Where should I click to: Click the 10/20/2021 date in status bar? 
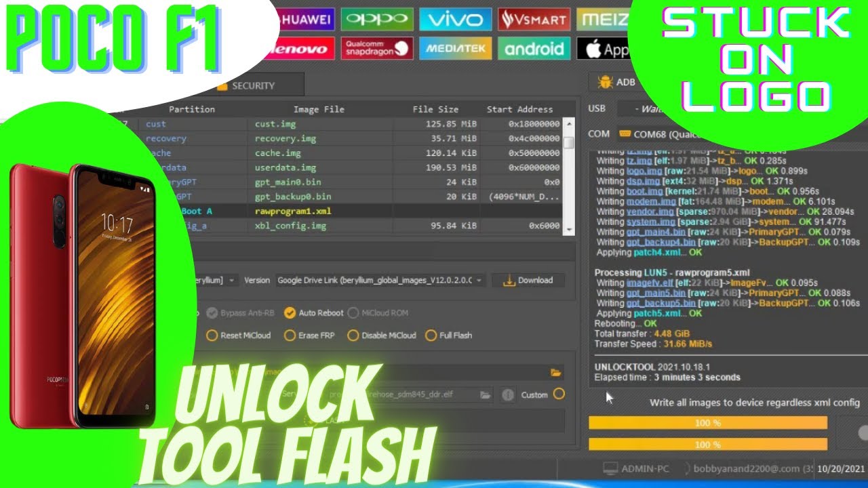click(840, 468)
